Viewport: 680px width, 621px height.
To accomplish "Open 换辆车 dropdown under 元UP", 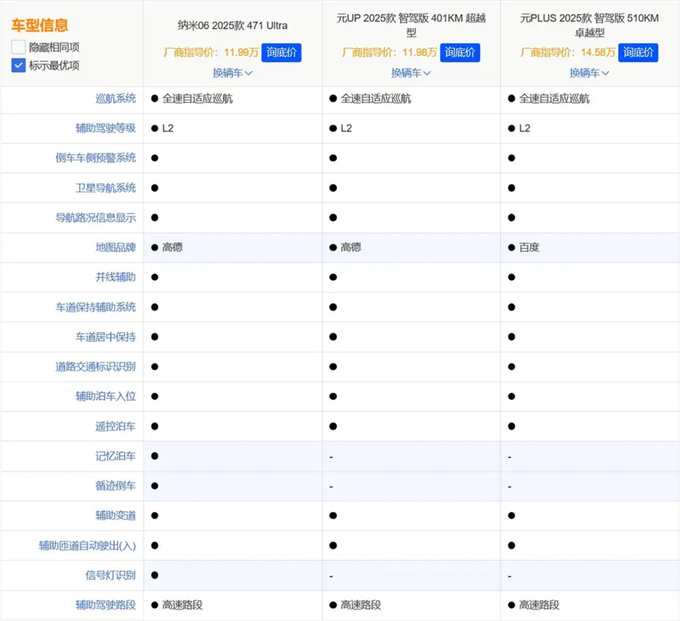I will [411, 73].
